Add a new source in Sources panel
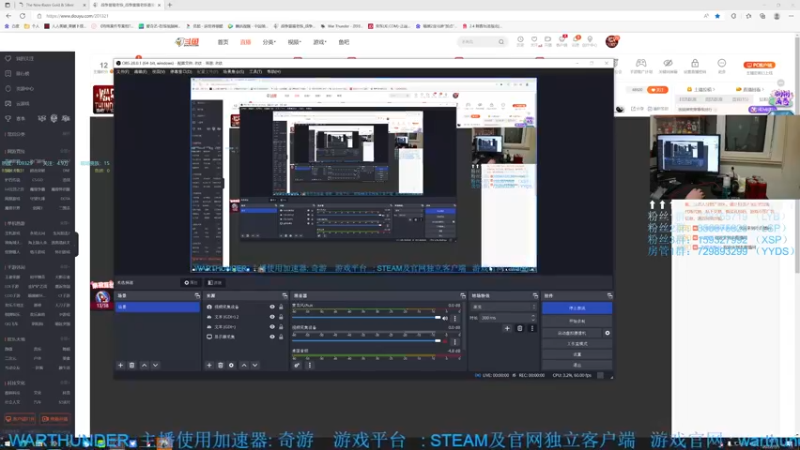The image size is (800, 450). click(209, 365)
